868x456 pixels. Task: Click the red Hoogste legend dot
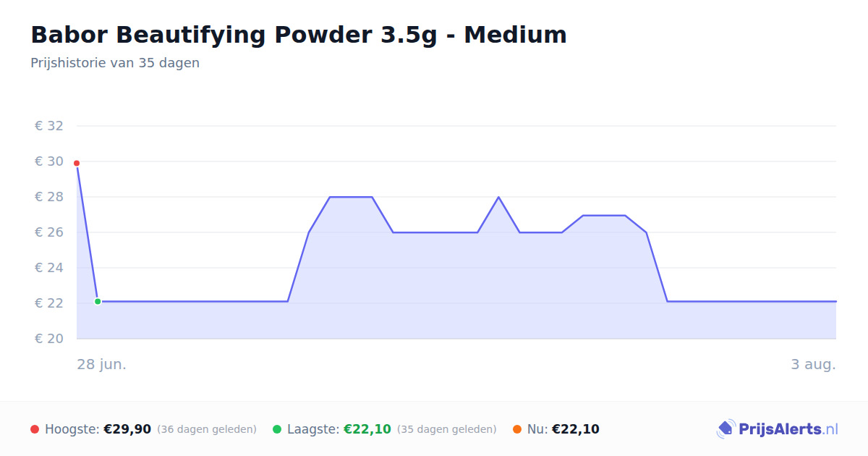coord(35,429)
